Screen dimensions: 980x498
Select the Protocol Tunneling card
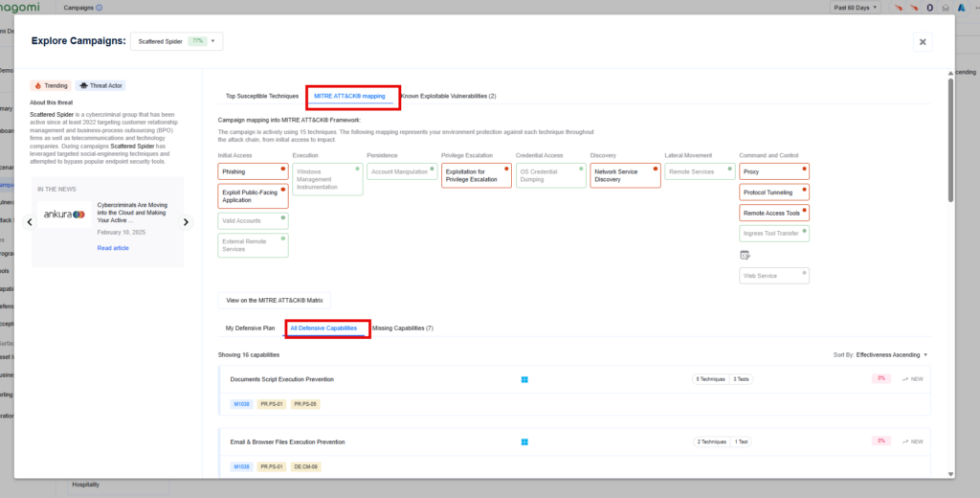(774, 192)
